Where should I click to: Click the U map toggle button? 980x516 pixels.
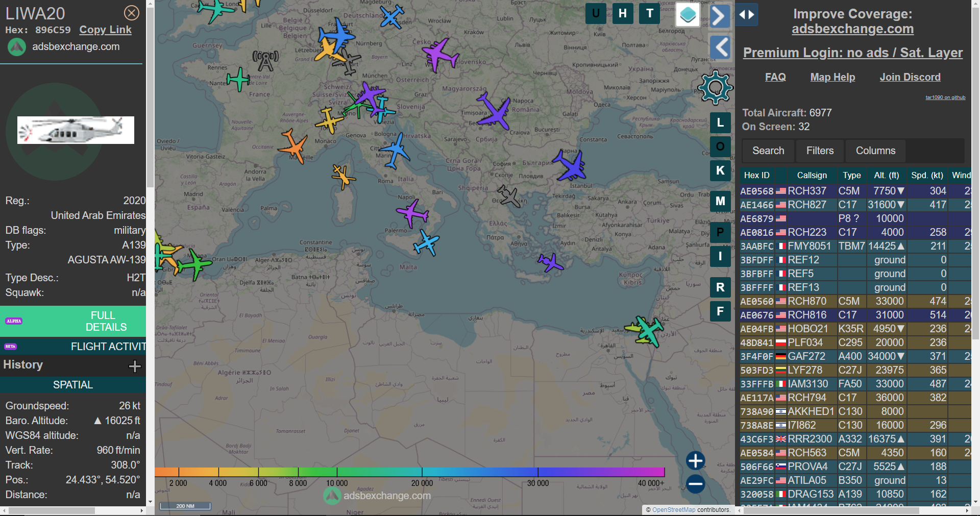click(x=596, y=13)
